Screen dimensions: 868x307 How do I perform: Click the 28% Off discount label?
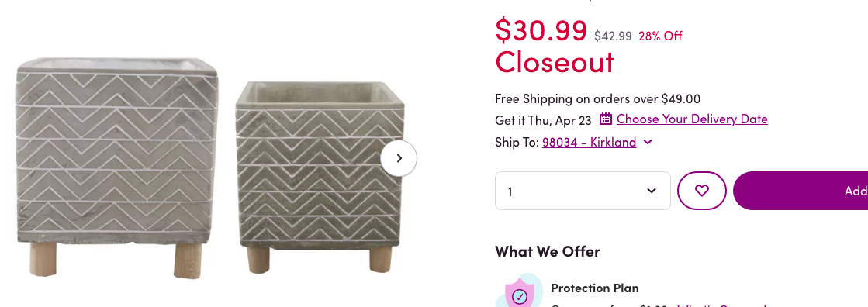pos(660,36)
